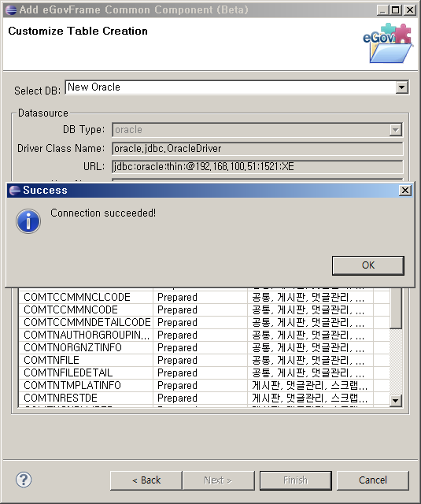Open the Select DB combo box arrow

pos(402,87)
